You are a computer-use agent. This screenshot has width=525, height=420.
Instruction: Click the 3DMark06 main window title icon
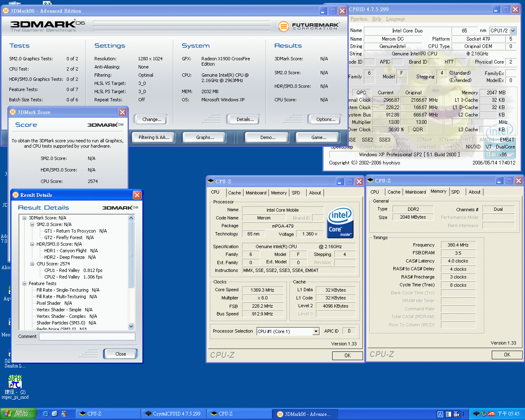pos(6,11)
